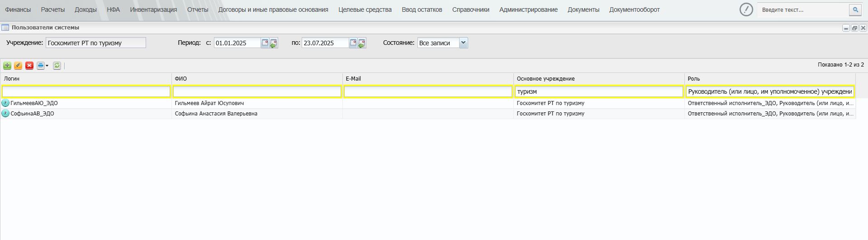Click the blue printer icon
The image size is (868, 240).
pyautogui.click(x=41, y=66)
